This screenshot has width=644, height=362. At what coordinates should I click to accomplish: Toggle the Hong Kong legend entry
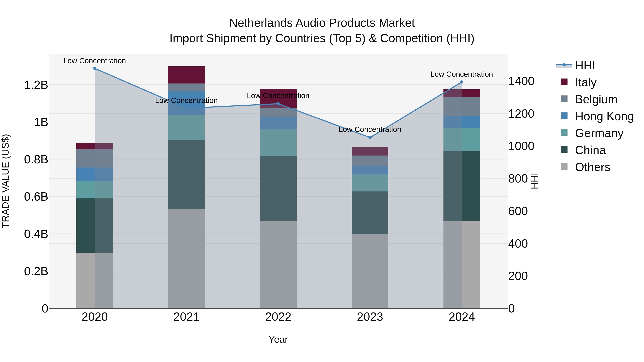(597, 116)
